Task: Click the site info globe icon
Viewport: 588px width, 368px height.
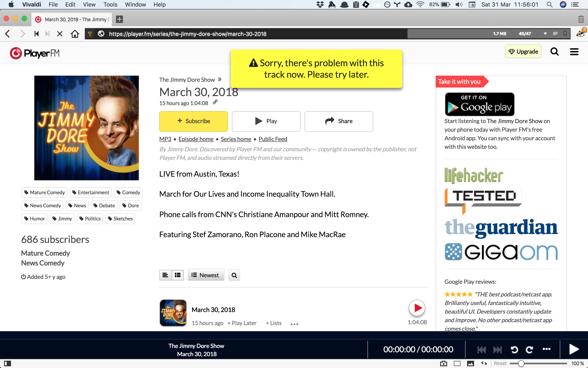Action: tap(101, 34)
